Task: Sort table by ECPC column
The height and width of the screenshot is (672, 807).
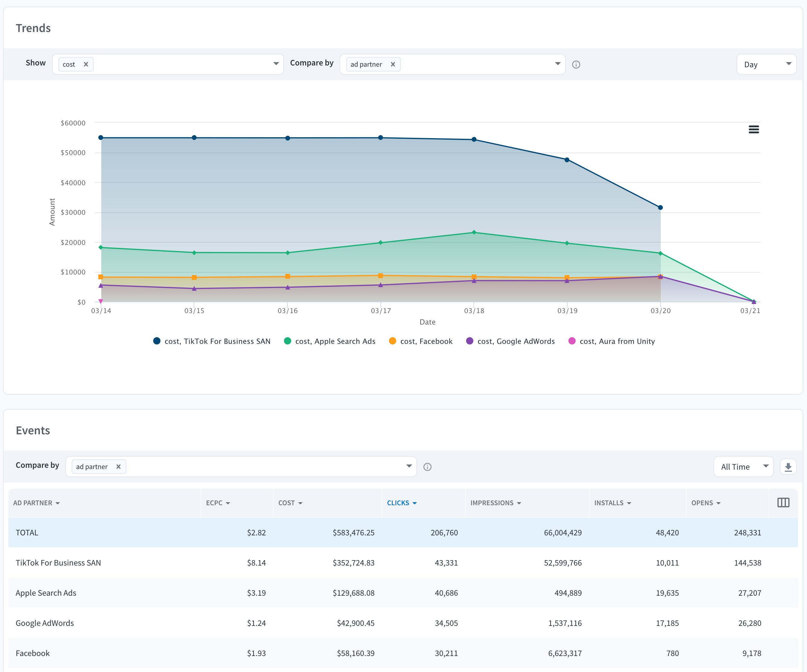Action: (x=218, y=503)
